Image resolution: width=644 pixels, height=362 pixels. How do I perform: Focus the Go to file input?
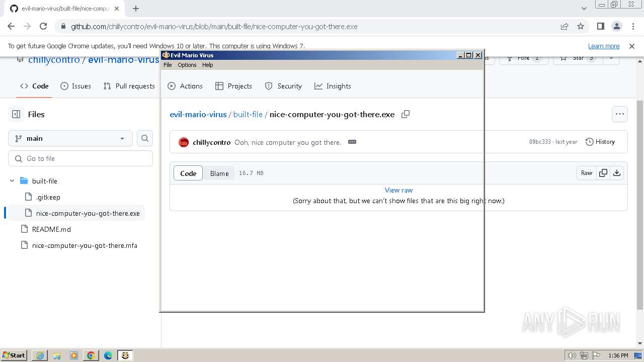tap(80, 158)
